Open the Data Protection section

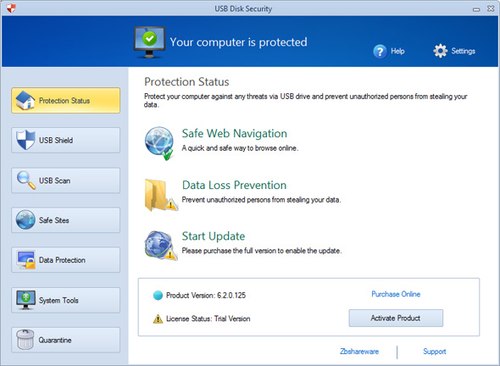click(66, 260)
